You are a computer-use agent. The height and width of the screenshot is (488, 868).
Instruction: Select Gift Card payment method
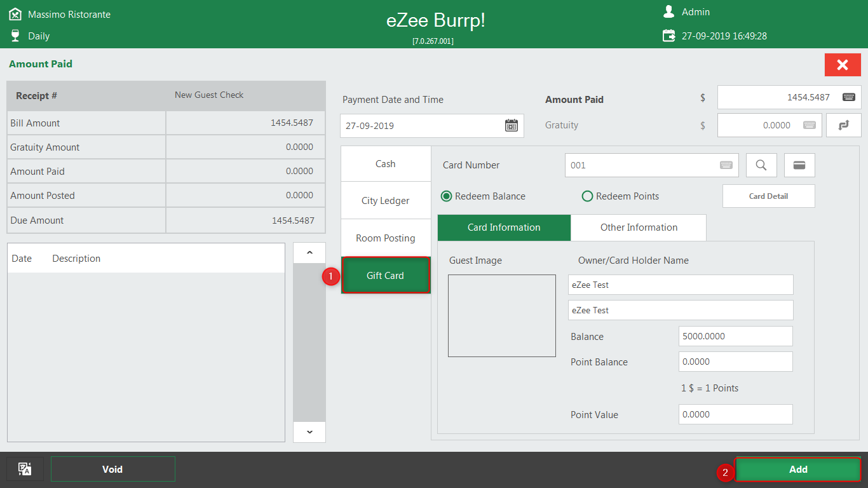[386, 275]
